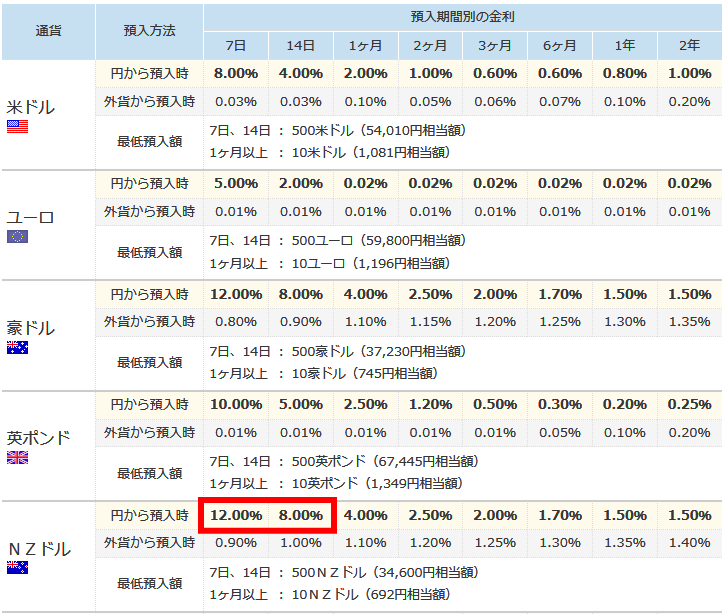Click 豪ドル 外貨から預入時 14日 rate 0.90%

click(301, 322)
